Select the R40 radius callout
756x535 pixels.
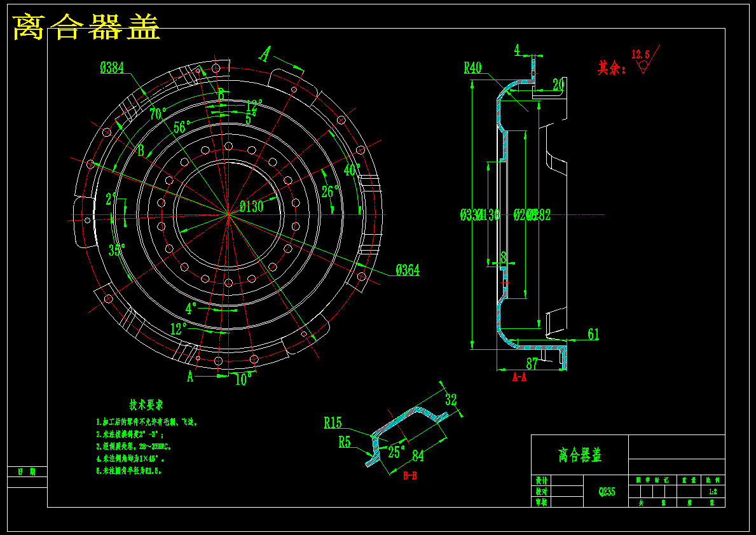[x=472, y=67]
